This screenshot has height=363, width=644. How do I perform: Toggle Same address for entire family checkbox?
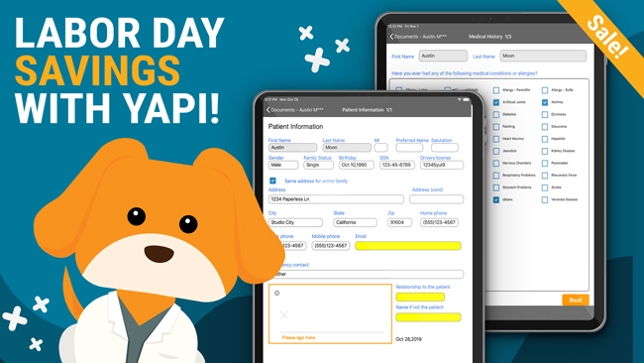(x=272, y=181)
